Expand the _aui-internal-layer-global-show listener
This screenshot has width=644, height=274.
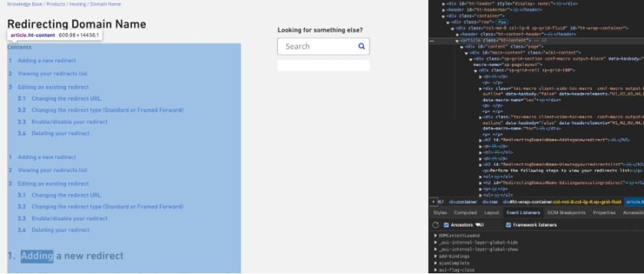pos(436,249)
